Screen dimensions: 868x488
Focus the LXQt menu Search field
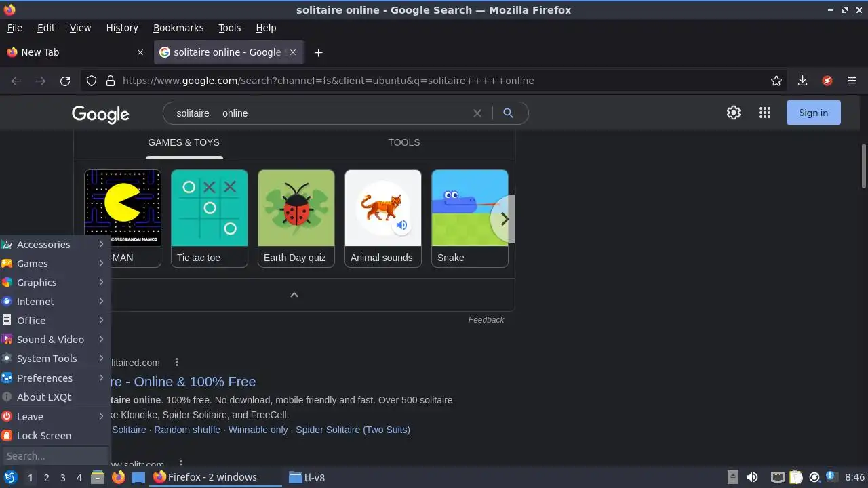54,456
